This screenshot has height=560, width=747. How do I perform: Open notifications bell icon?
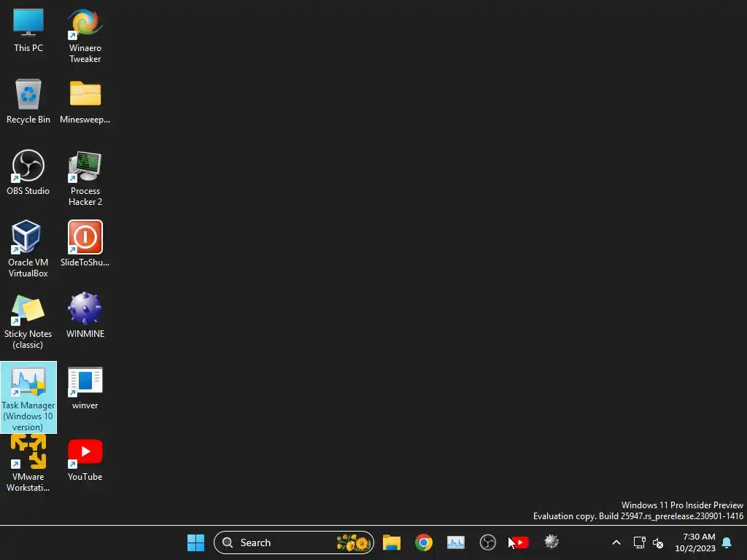(x=727, y=542)
